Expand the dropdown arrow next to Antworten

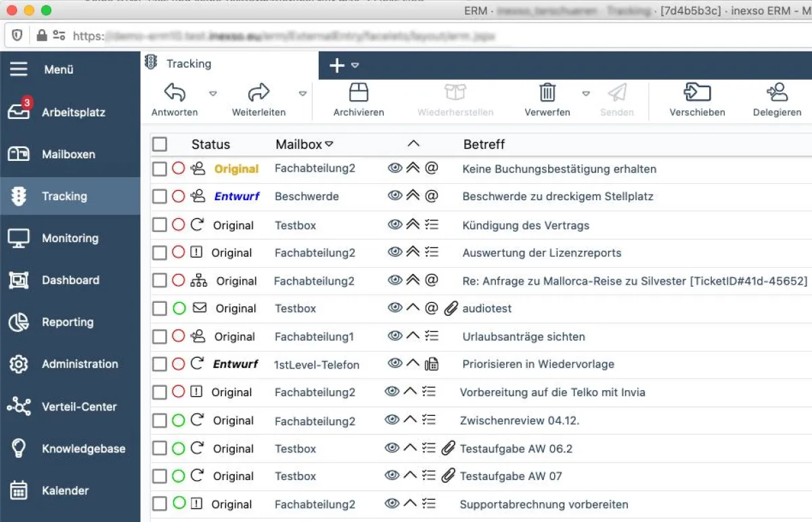[213, 93]
